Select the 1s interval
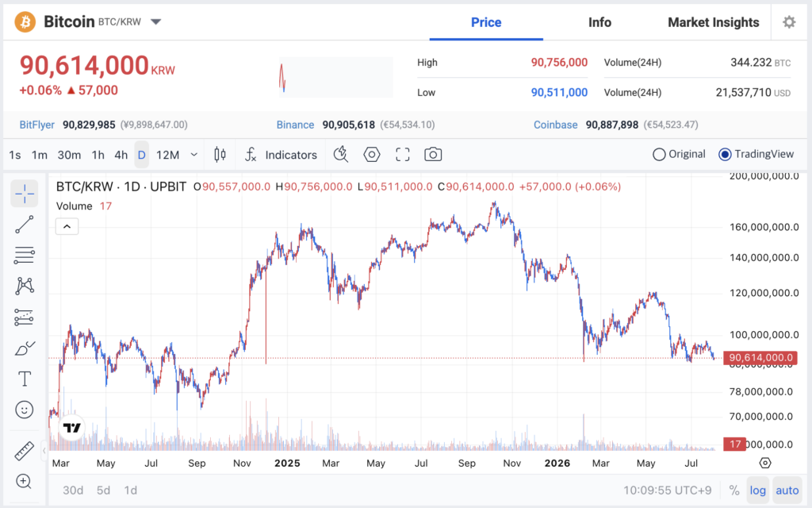 coord(15,155)
